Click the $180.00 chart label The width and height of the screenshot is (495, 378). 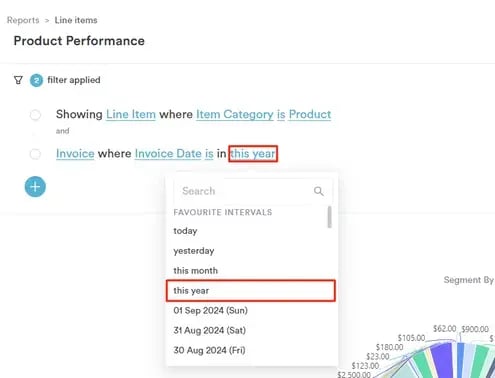(389, 347)
